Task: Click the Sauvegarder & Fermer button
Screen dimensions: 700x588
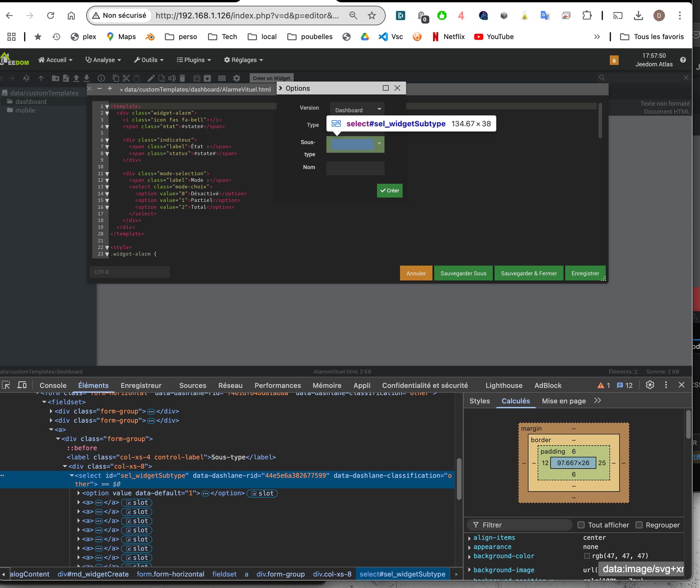Action: (x=529, y=273)
